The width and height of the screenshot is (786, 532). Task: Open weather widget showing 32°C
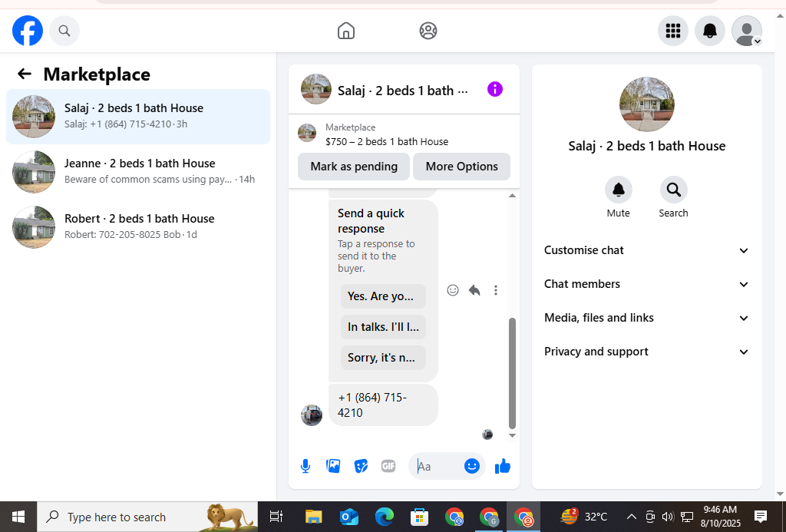[584, 517]
